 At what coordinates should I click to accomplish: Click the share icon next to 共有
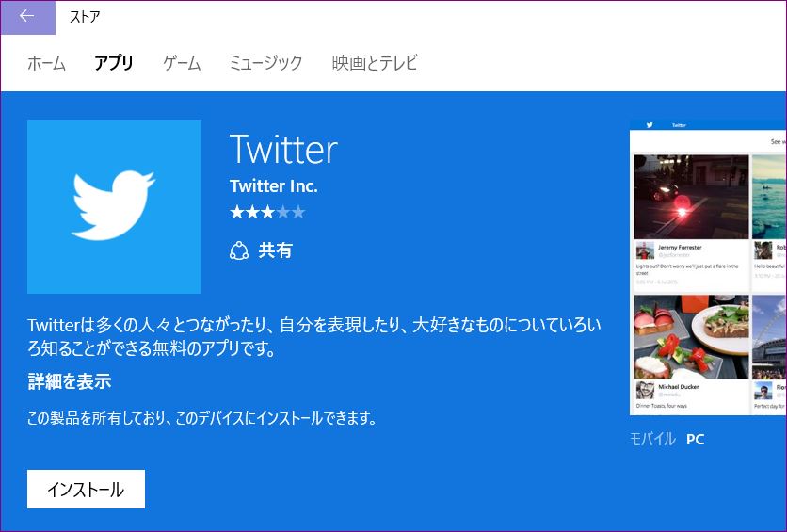pos(239,250)
